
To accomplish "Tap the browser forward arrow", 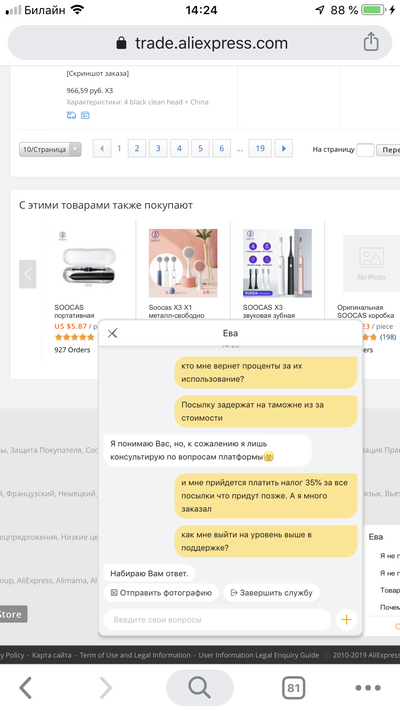I will (105, 688).
